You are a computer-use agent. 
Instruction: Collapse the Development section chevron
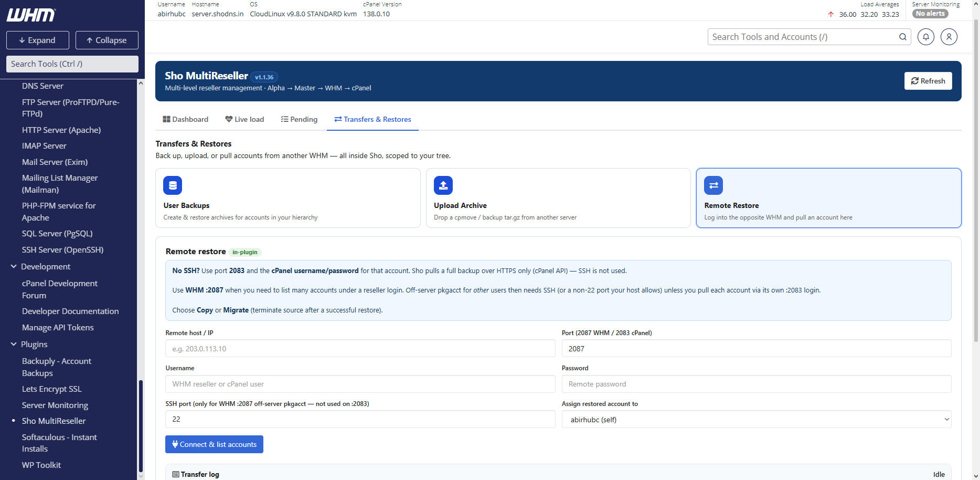(x=14, y=266)
